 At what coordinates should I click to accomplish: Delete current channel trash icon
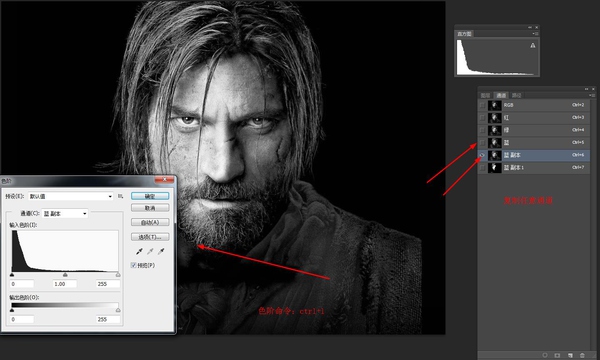582,355
